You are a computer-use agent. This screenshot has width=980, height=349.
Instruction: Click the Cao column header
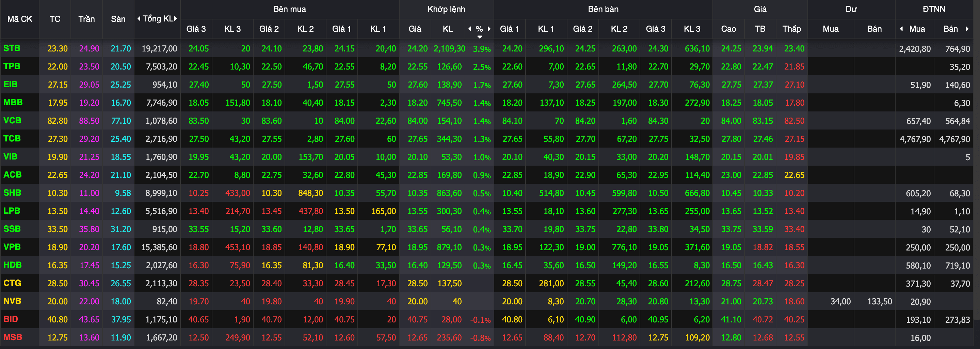728,29
